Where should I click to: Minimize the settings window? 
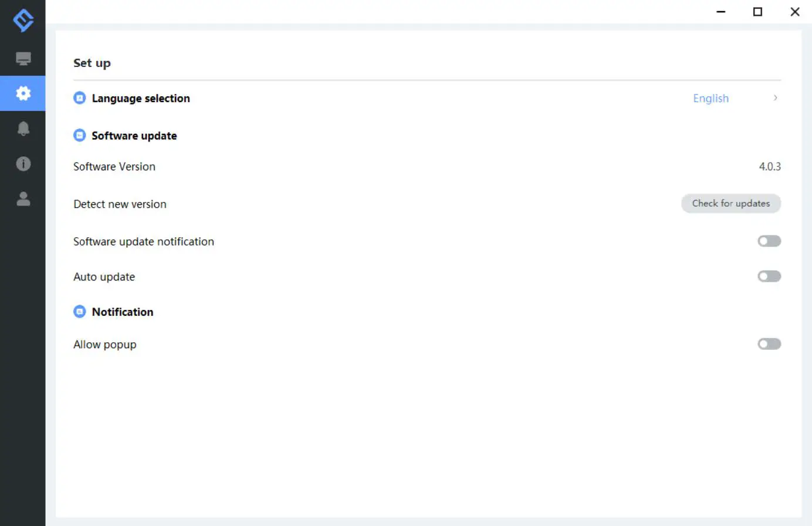click(x=721, y=12)
